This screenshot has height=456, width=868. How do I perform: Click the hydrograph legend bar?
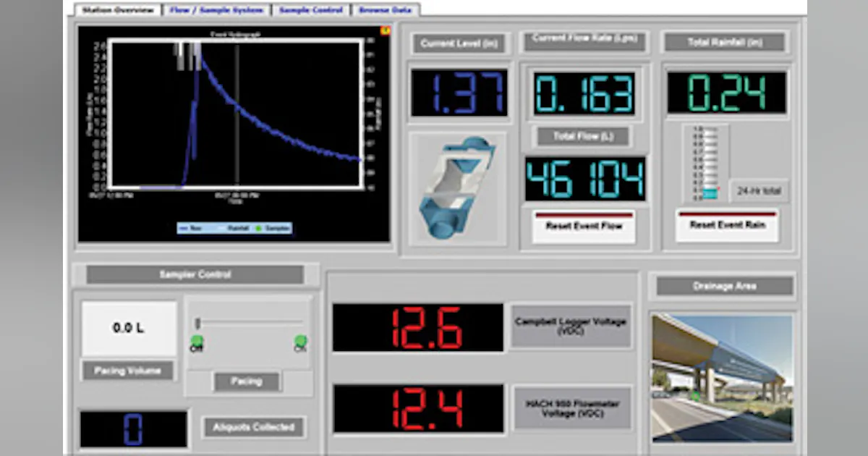click(x=234, y=228)
